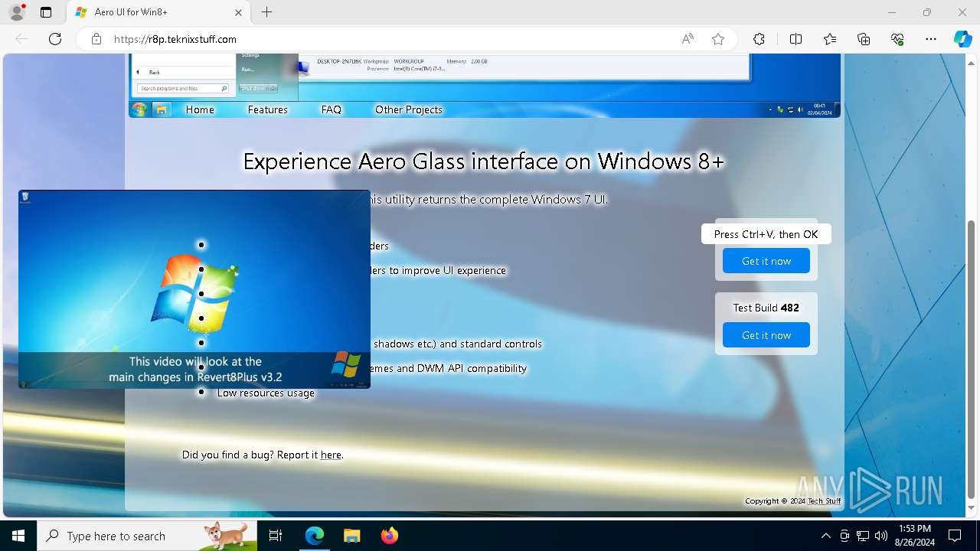The width and height of the screenshot is (980, 551).
Task: Open Task View
Action: point(276,536)
